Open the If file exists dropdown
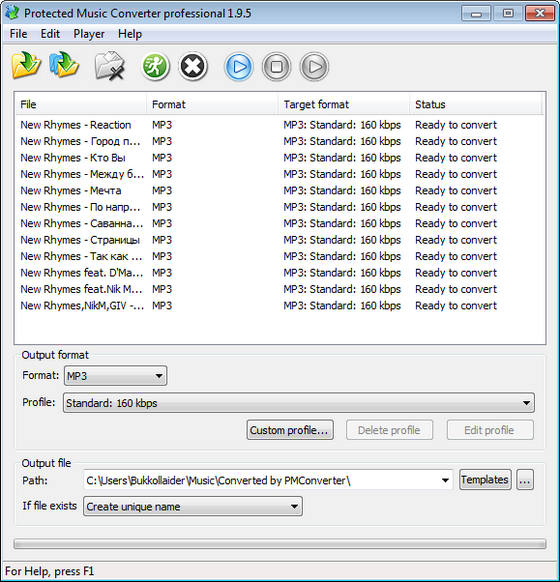Image resolution: width=560 pixels, height=582 pixels. 193,506
